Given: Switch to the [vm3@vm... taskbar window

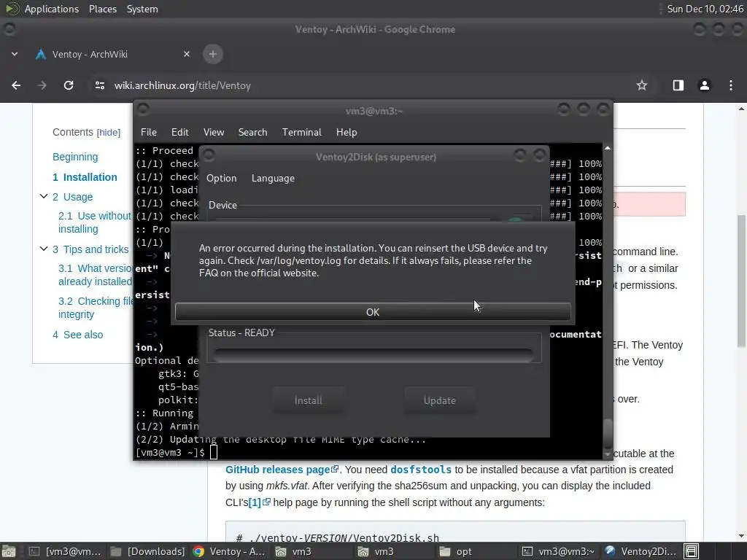Looking at the screenshot, I should pyautogui.click(x=65, y=551).
